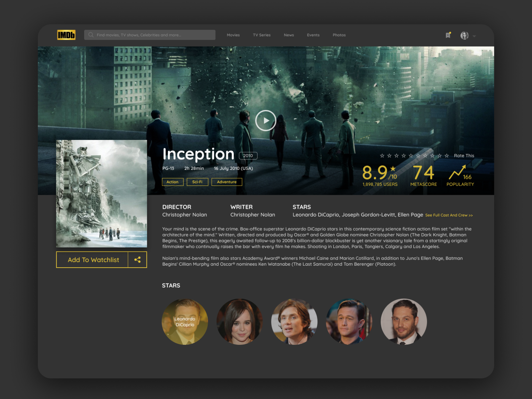The height and width of the screenshot is (399, 532).
Task: Open See Full Cast And Crew link
Action: click(449, 215)
